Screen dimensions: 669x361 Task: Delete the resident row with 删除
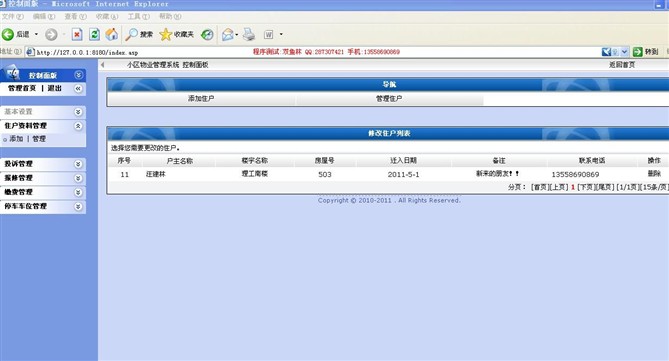pos(654,174)
